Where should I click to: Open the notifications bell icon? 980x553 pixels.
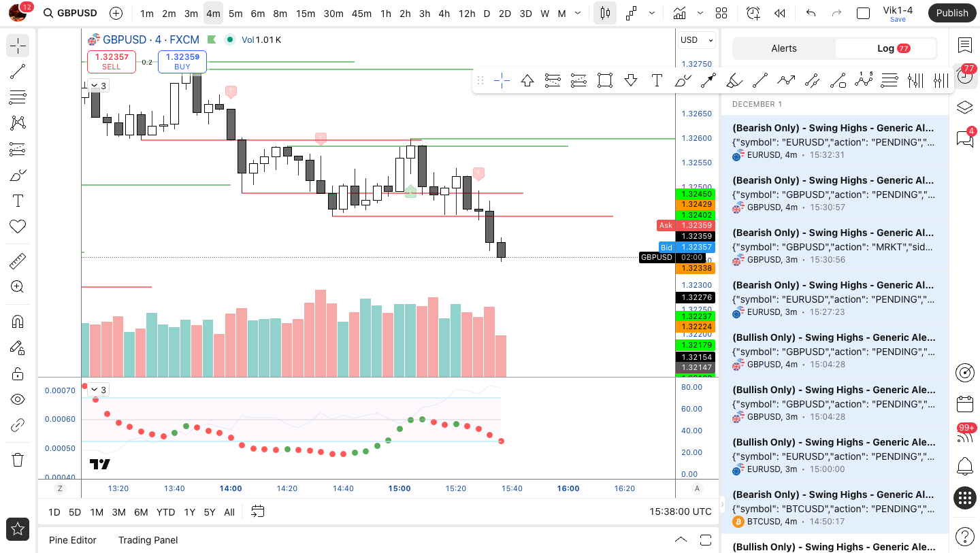(x=964, y=467)
